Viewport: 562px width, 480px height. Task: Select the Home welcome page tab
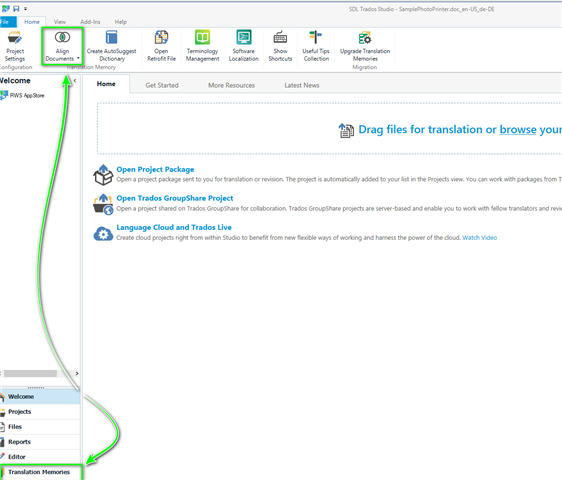coord(106,84)
